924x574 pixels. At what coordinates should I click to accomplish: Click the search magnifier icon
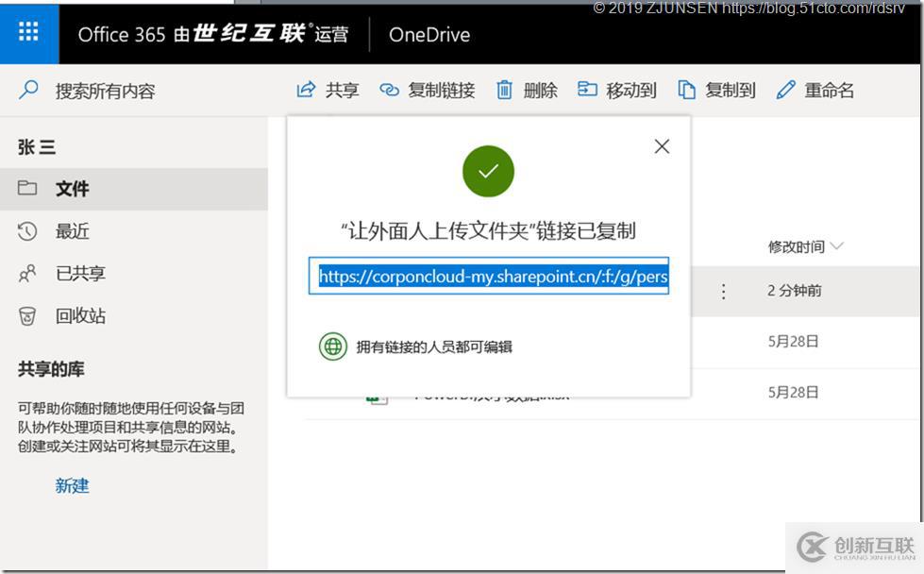(x=28, y=91)
